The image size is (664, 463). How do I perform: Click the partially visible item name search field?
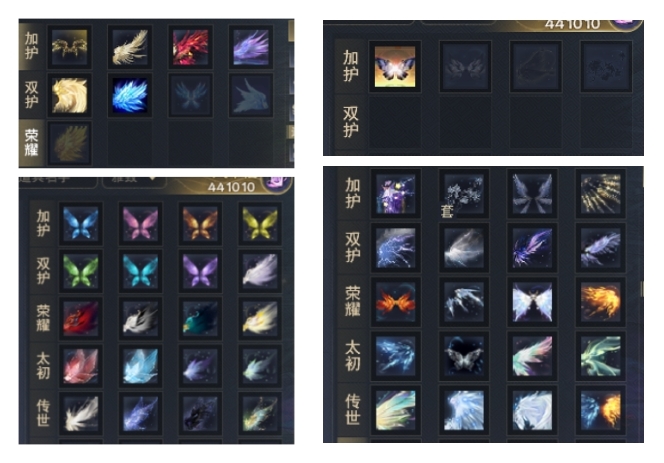pyautogui.click(x=58, y=181)
